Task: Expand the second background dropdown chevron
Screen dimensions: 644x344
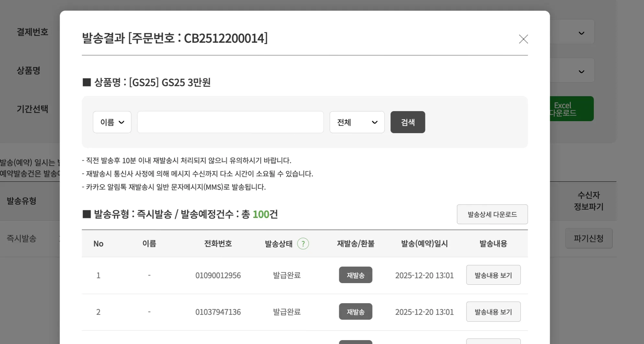Action: [x=581, y=72]
